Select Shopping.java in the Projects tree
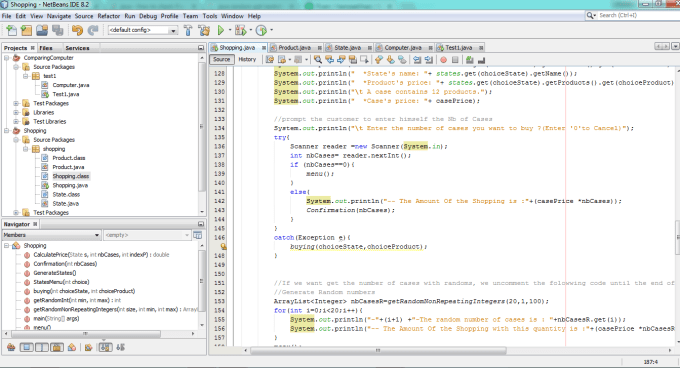 coord(70,186)
